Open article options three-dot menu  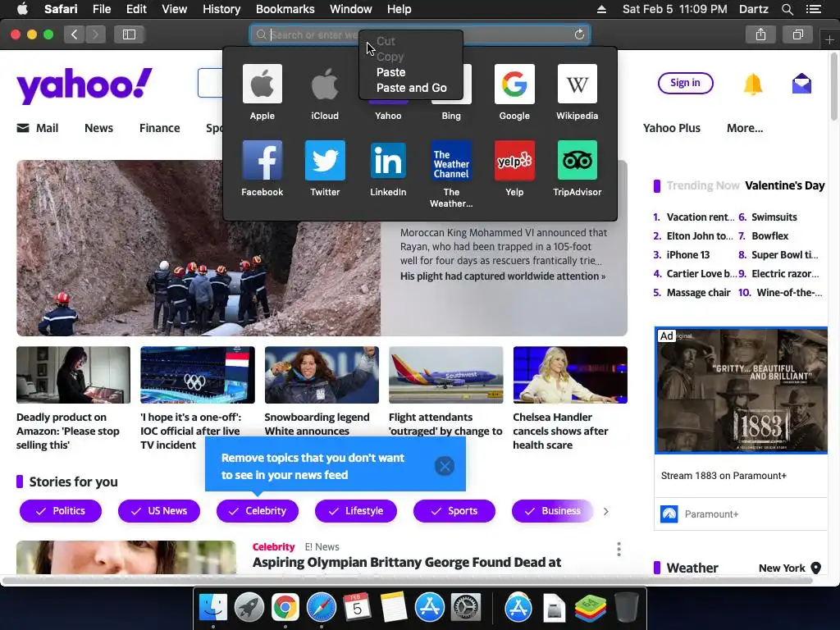click(x=619, y=549)
